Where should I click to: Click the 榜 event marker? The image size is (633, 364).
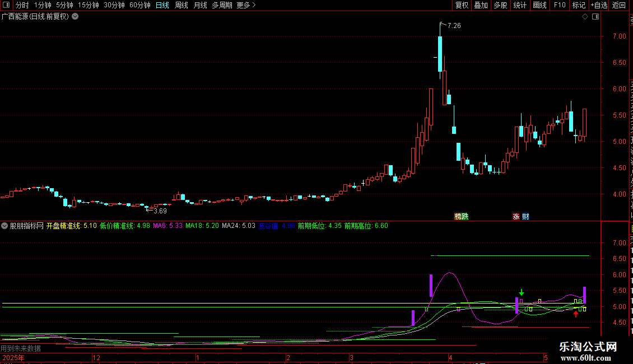pyautogui.click(x=458, y=217)
